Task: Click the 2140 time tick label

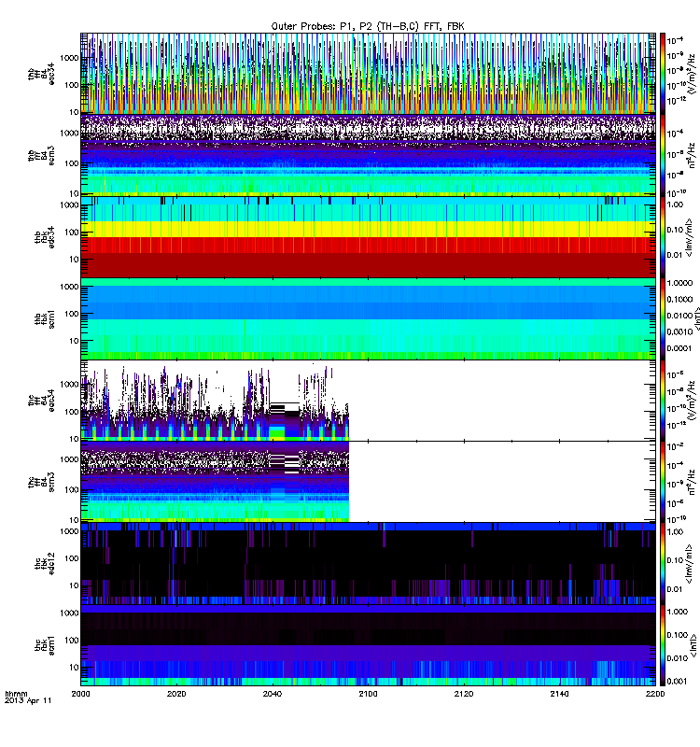Action: (x=559, y=694)
